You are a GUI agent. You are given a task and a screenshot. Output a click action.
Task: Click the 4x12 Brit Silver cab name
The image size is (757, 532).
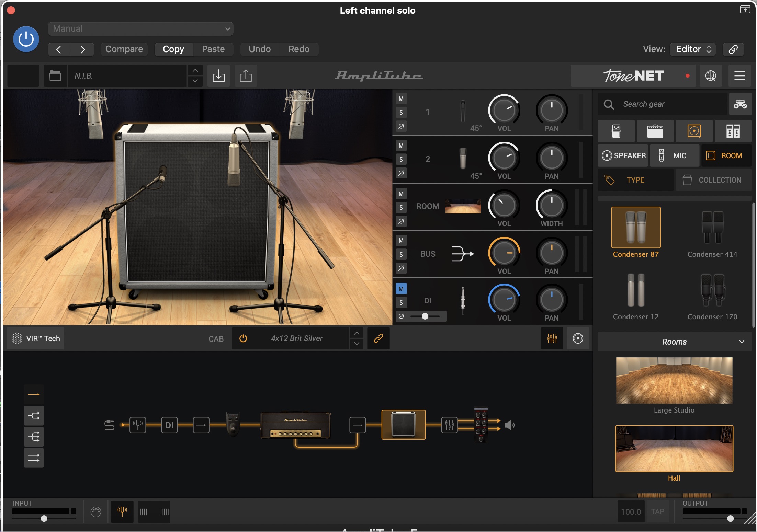(297, 338)
